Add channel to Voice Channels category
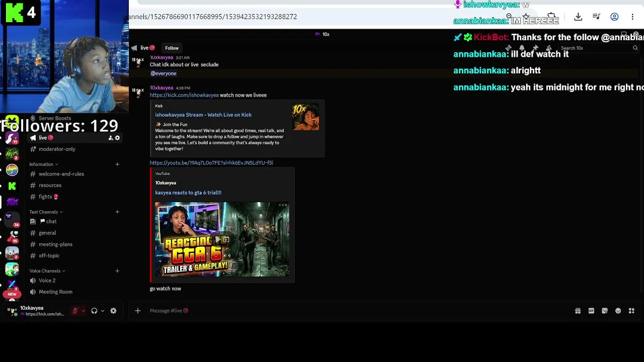 (x=117, y=271)
